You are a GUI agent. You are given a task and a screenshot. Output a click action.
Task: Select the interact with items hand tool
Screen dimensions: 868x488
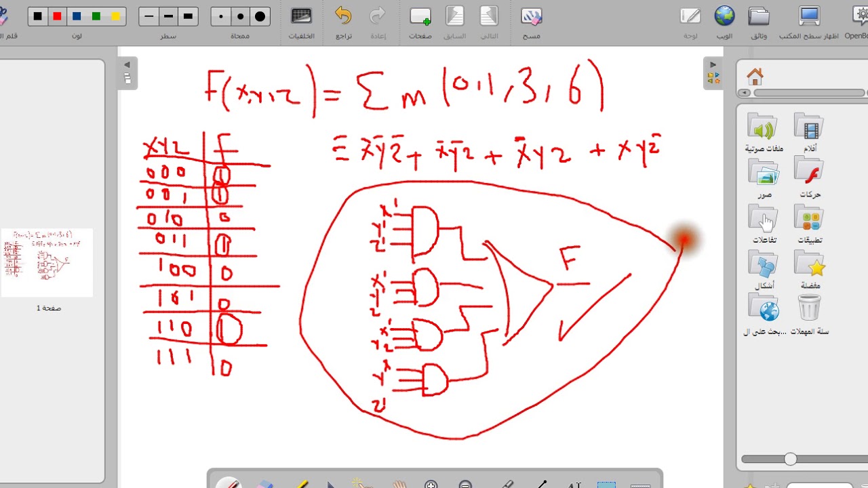[363, 483]
